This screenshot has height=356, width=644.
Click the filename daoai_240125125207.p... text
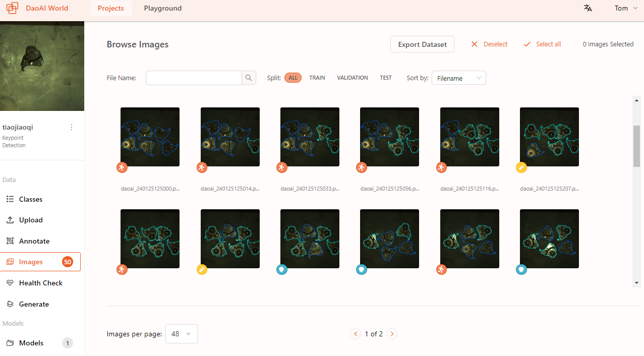coord(549,189)
